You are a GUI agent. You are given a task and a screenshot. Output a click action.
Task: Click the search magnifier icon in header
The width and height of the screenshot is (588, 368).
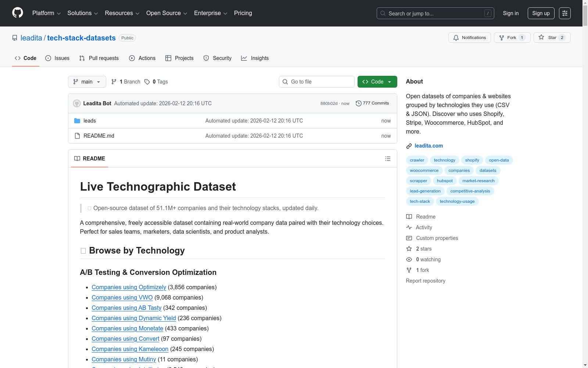(383, 13)
